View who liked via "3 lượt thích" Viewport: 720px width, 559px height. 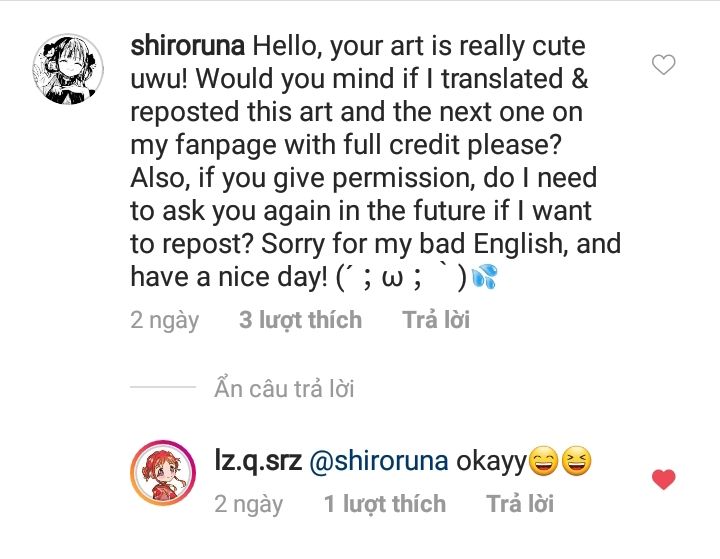[300, 320]
